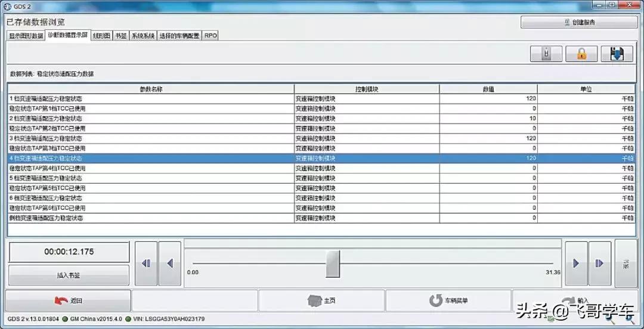
Task: Click the circular arrow on the 车辆菜单 button
Action: pos(436,300)
